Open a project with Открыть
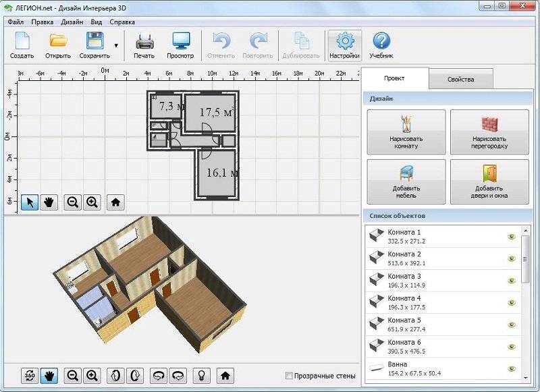Screen dimensions: 540x392 [x=58, y=45]
